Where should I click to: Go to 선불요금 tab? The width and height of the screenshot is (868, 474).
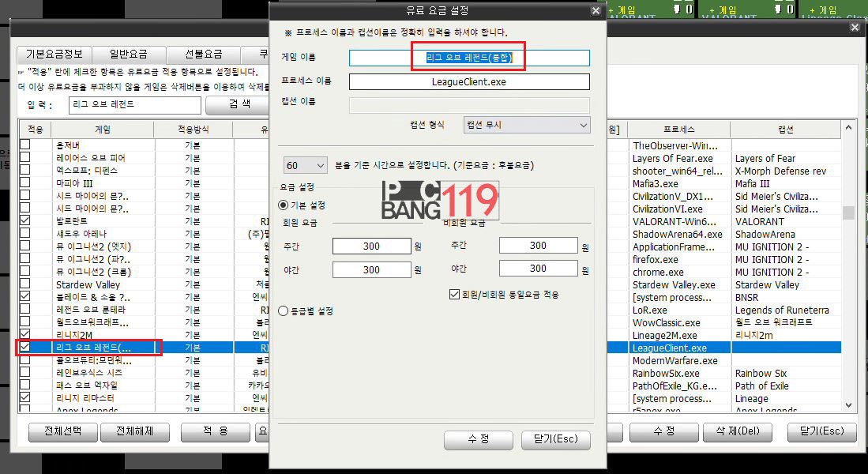[x=204, y=55]
